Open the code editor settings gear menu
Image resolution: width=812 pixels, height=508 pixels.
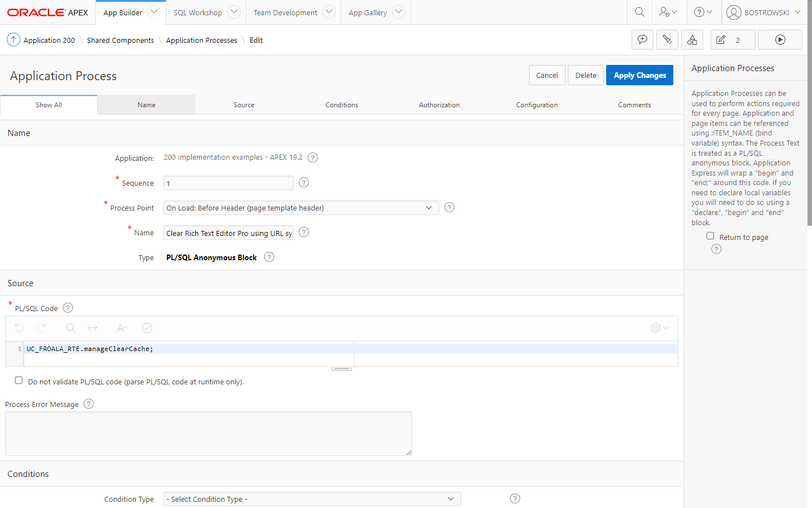pos(659,328)
